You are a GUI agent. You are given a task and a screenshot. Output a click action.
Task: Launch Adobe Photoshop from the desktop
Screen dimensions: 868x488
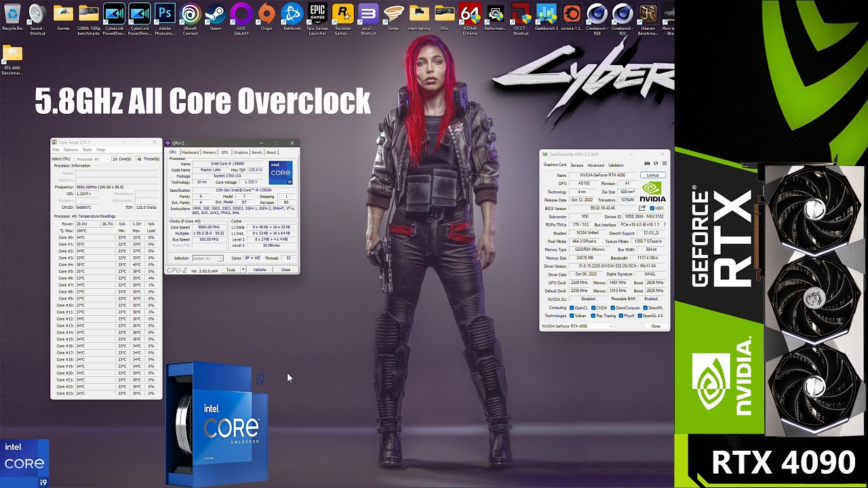click(x=165, y=18)
